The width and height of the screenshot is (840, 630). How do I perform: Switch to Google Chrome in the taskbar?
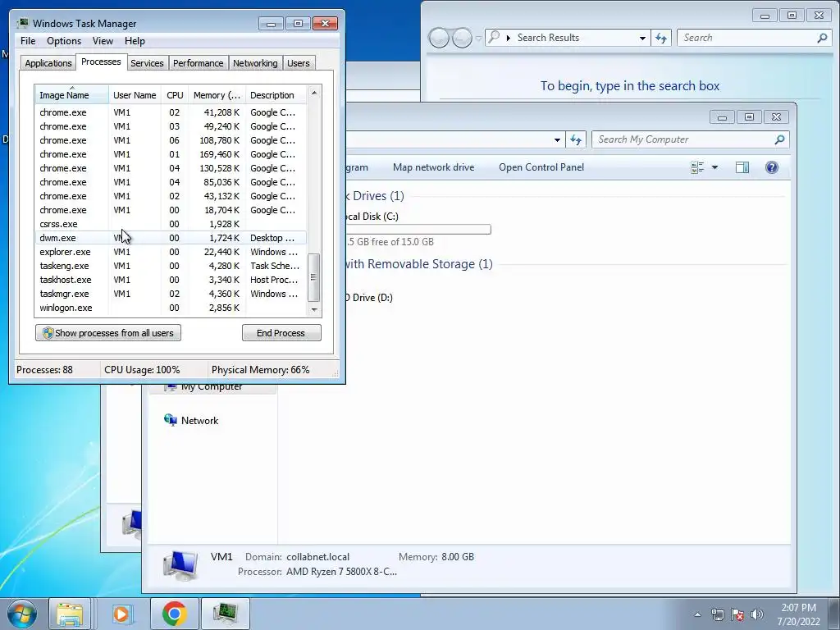point(174,614)
